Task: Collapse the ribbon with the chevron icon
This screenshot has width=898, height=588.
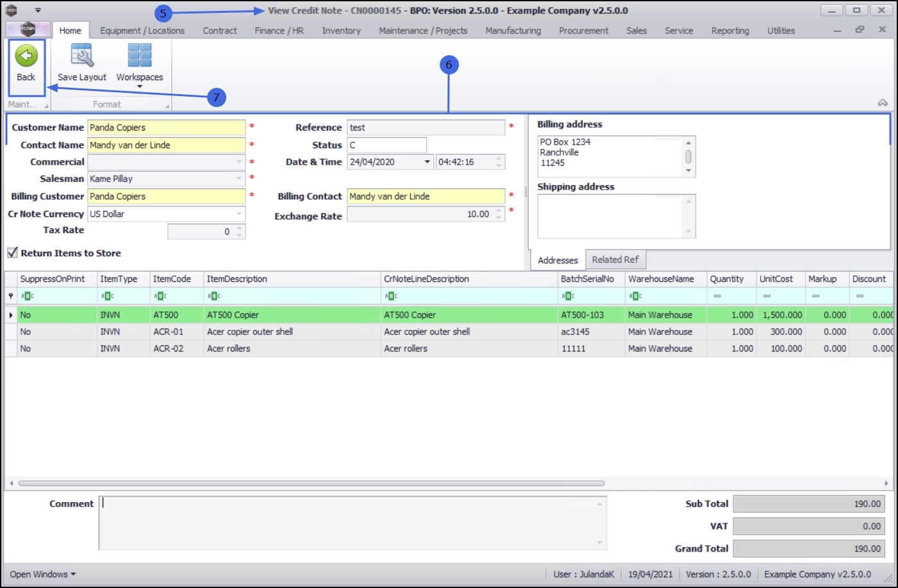Action: tap(883, 102)
